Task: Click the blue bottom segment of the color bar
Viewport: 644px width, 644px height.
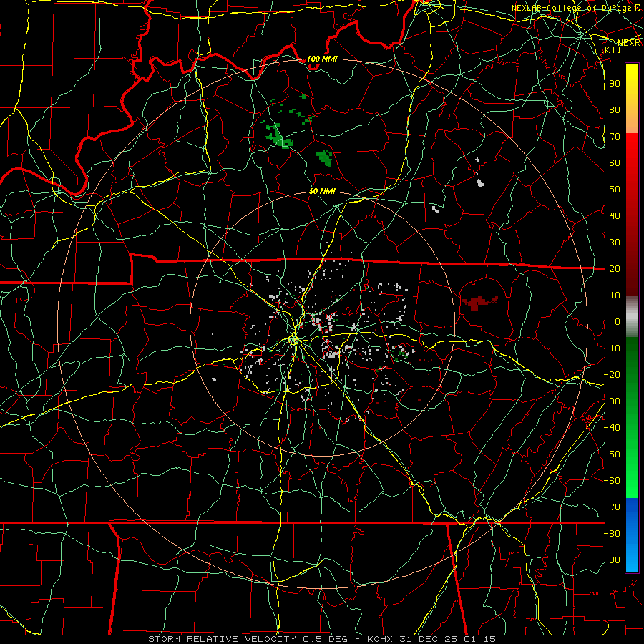Action: (x=632, y=535)
